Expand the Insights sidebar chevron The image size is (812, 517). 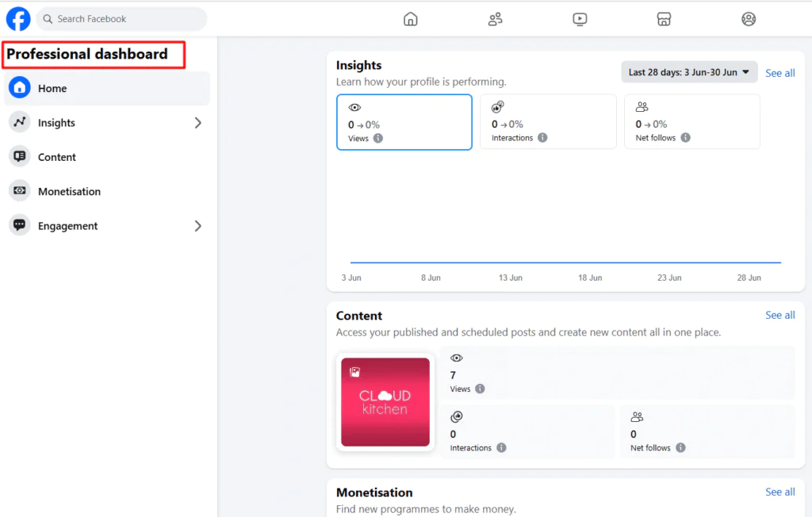[x=197, y=123]
